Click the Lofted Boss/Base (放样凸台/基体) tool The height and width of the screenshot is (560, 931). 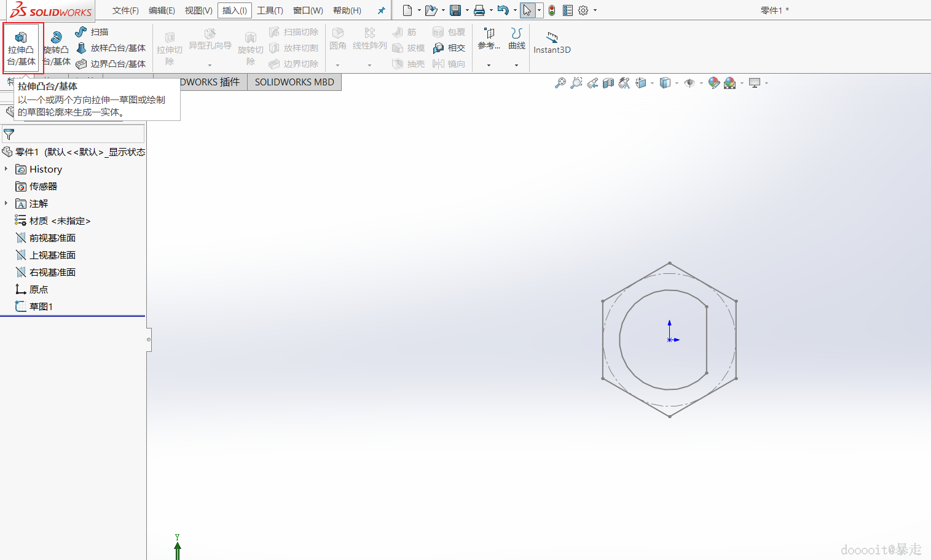(x=111, y=48)
